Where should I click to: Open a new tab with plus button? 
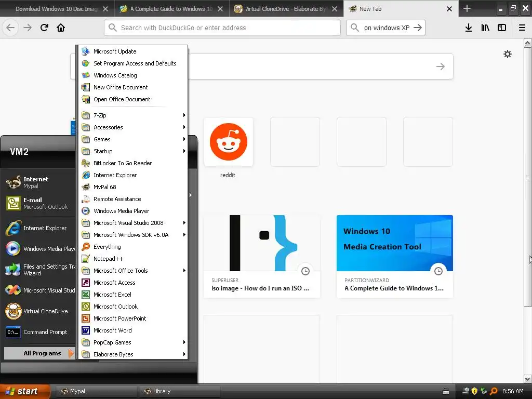pyautogui.click(x=467, y=8)
